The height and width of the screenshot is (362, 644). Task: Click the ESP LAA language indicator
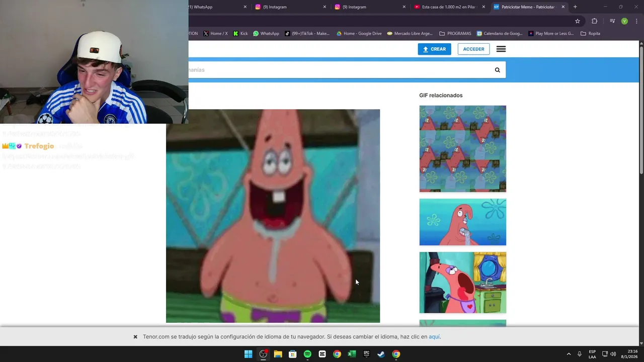[592, 354]
